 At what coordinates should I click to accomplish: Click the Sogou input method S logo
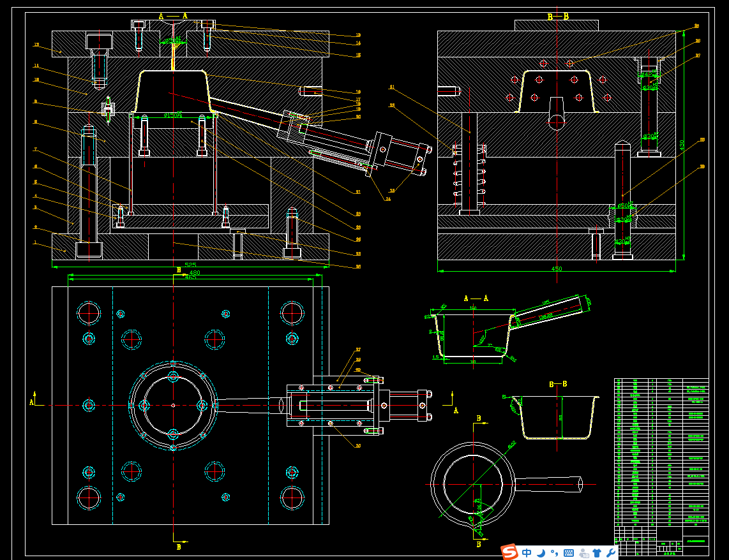pos(509,552)
